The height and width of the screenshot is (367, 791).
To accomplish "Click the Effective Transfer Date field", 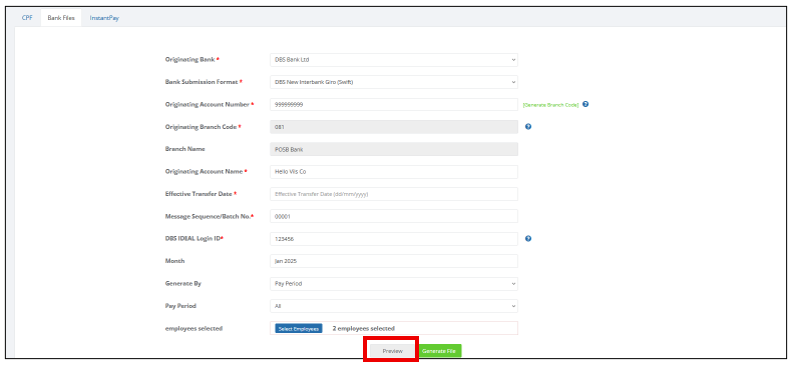I will tap(394, 194).
